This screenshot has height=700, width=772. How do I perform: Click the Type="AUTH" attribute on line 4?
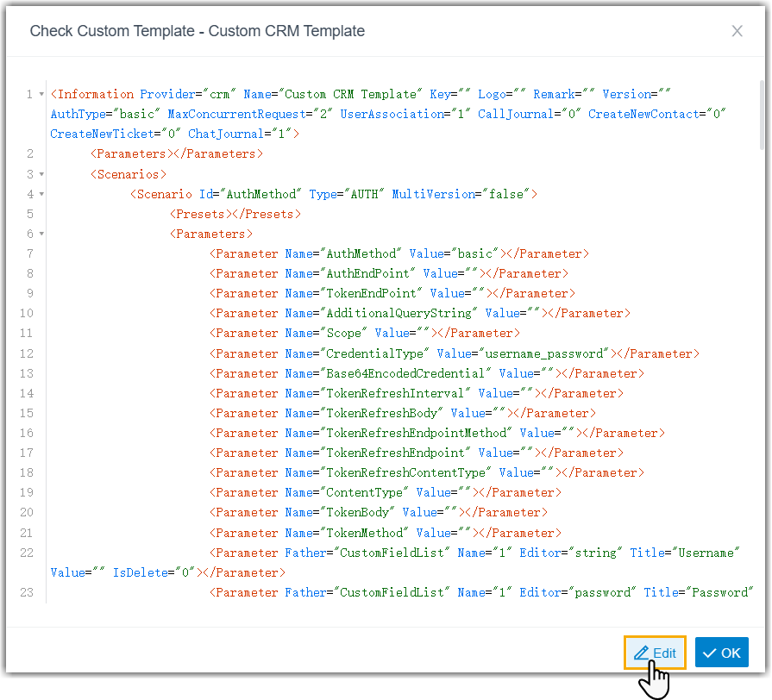pyautogui.click(x=347, y=194)
